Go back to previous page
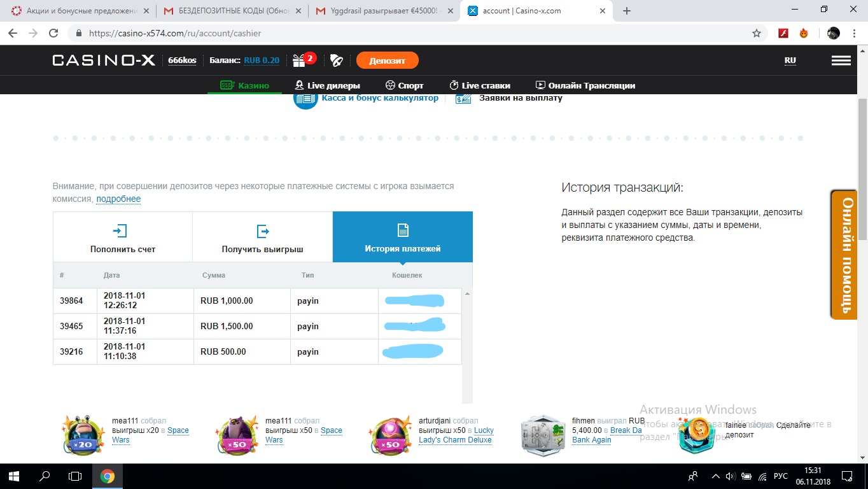 14,33
